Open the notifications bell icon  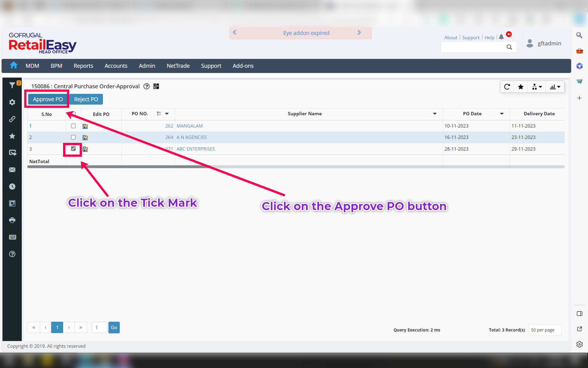[501, 37]
